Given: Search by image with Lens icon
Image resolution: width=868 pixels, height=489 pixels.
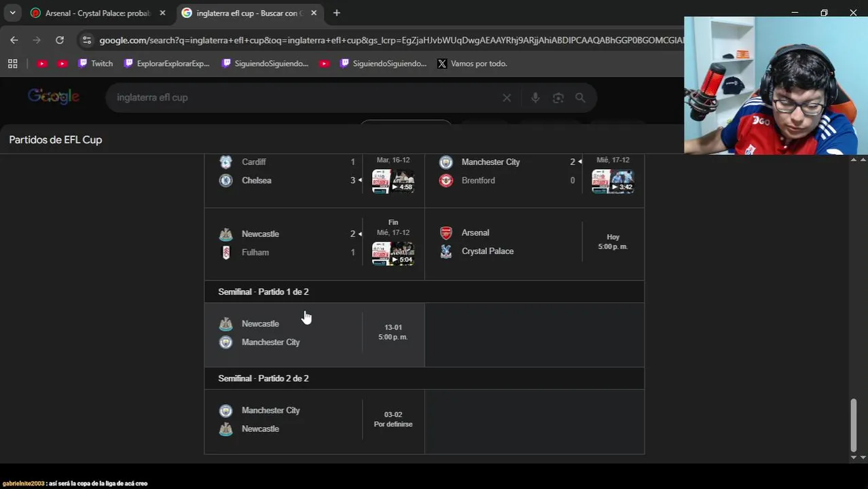Looking at the screenshot, I should [x=558, y=98].
